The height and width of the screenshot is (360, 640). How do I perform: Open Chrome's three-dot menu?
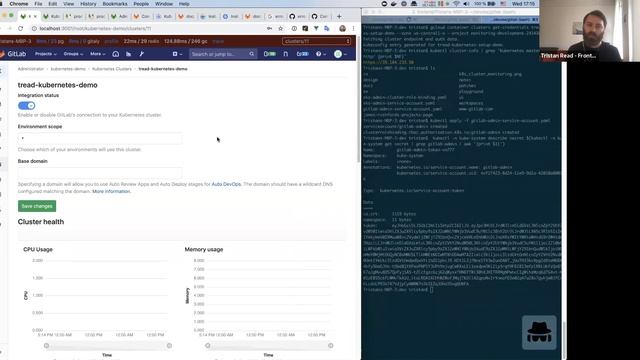[353, 29]
